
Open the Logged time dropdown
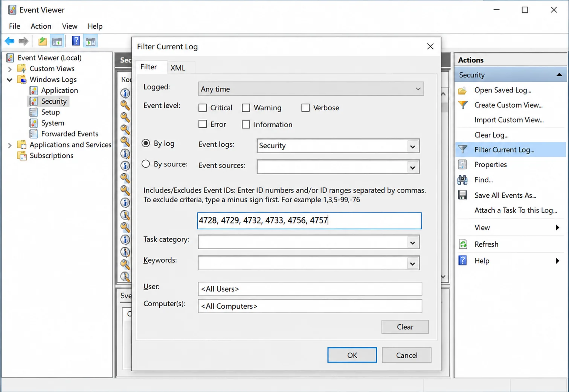pos(311,89)
